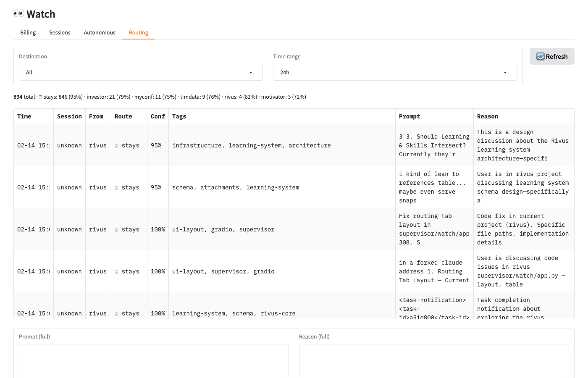
Task: Go to the Autonomous tab
Action: (x=100, y=32)
